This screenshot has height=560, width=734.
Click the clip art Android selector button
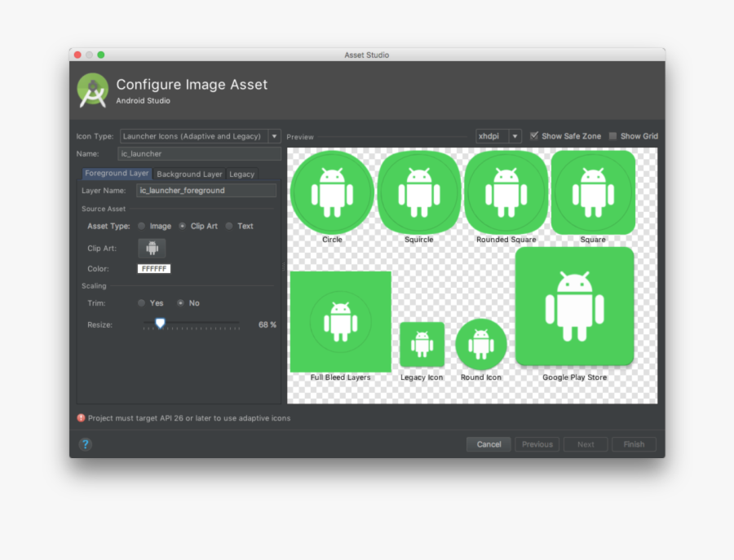click(x=152, y=248)
